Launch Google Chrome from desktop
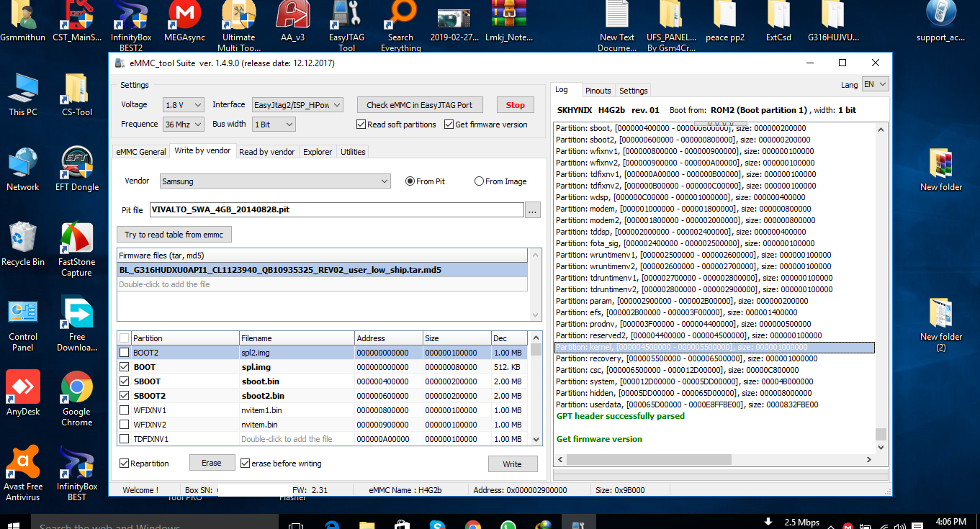Screen dimensions: 980x529 point(77,399)
